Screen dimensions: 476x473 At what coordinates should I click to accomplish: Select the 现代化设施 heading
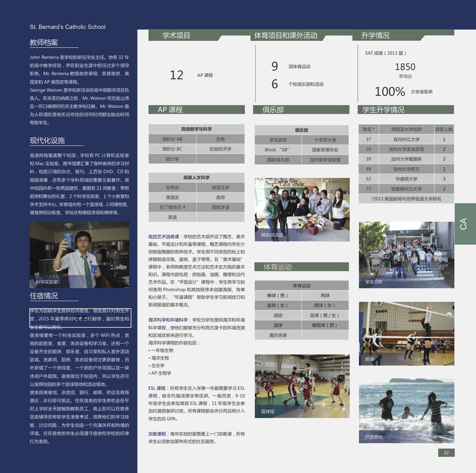tap(47, 140)
